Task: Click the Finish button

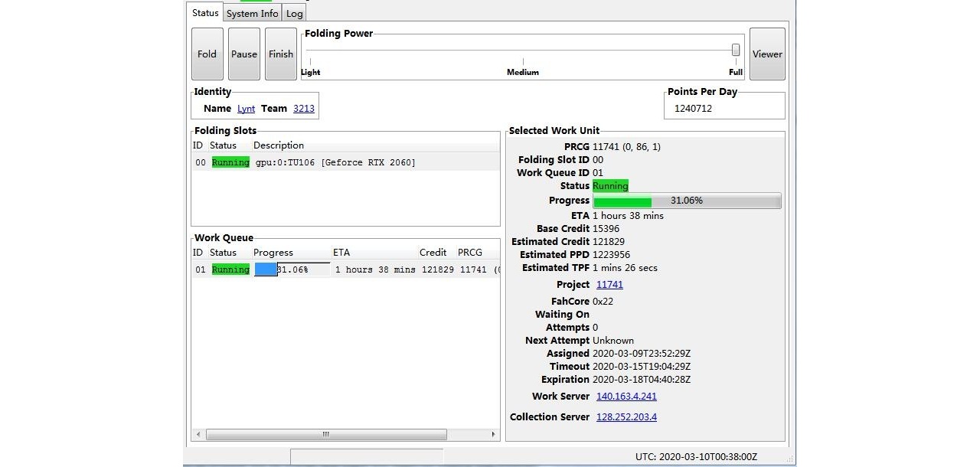Action: (x=281, y=54)
